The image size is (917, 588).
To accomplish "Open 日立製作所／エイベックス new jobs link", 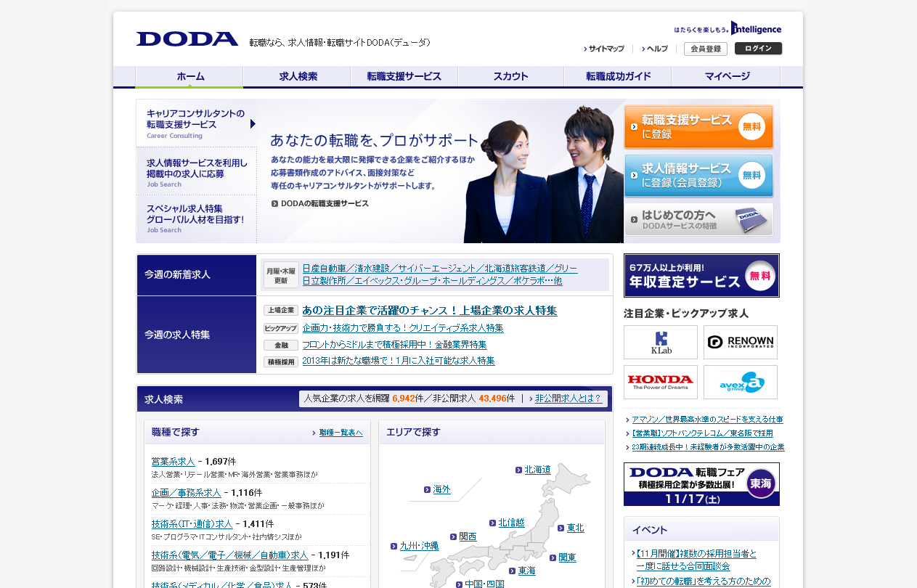I will coord(432,281).
